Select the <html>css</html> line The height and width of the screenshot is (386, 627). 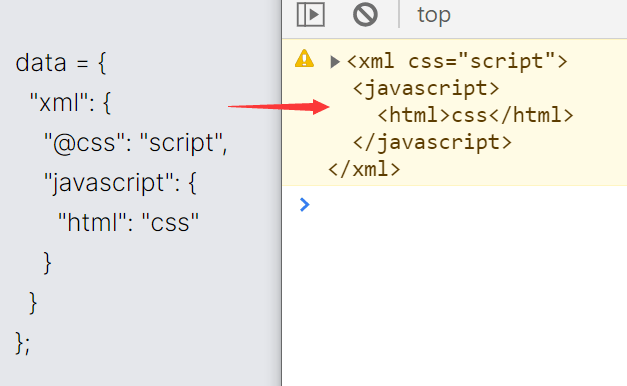click(475, 115)
